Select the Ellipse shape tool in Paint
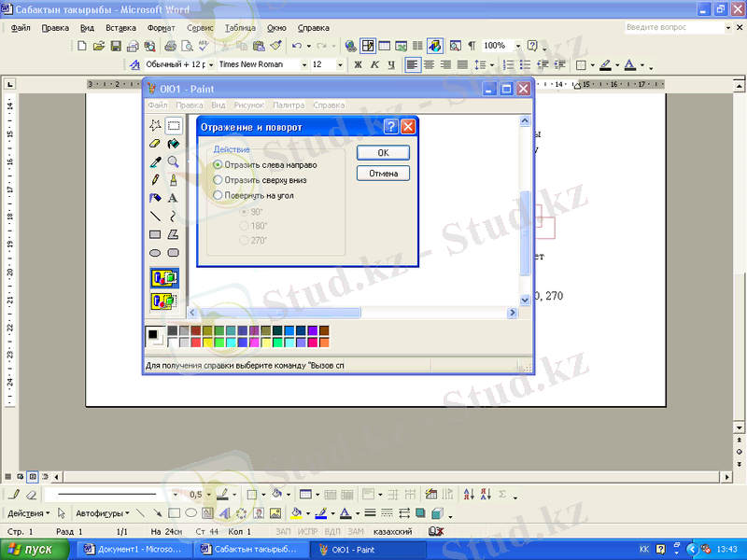747x560 pixels. click(x=155, y=252)
